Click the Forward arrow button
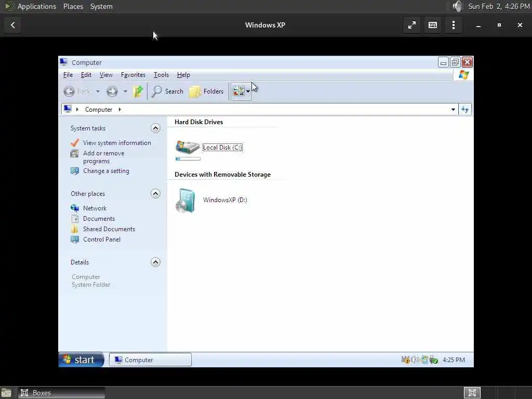 (x=112, y=91)
